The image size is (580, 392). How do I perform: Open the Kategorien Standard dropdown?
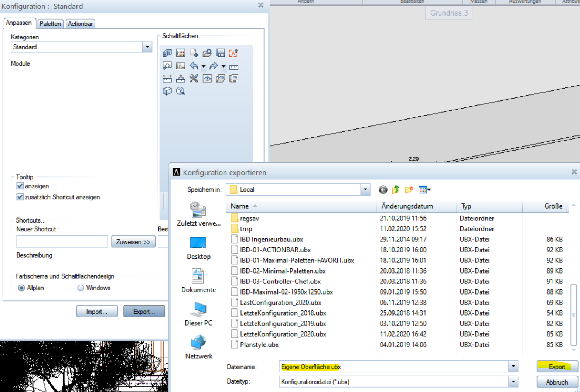147,47
